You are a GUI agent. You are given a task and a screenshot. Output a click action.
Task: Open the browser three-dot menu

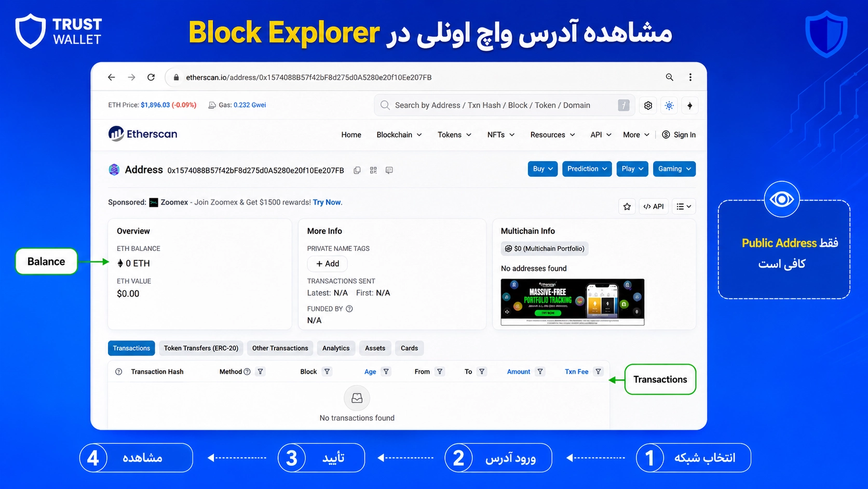pyautogui.click(x=690, y=77)
